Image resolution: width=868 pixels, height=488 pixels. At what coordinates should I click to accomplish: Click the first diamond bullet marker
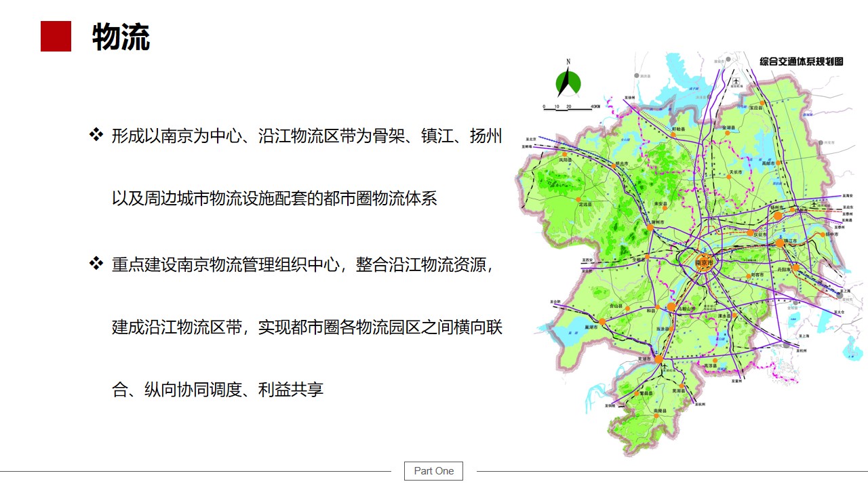pos(96,134)
